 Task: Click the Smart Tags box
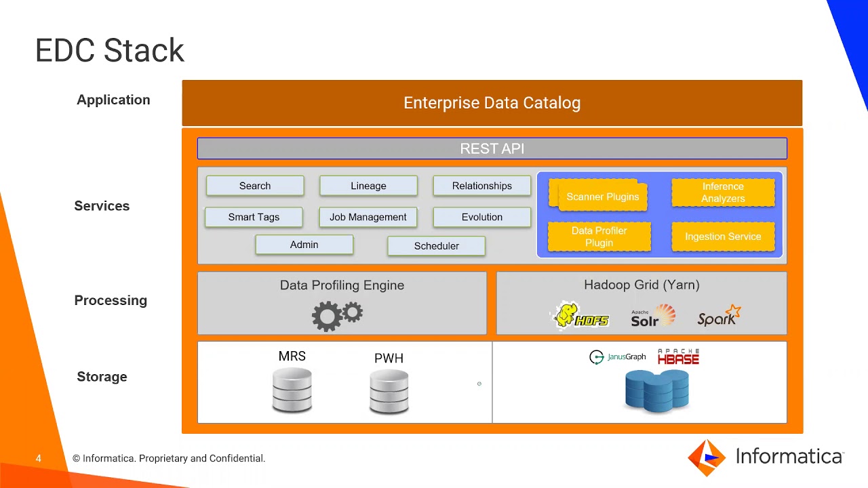(254, 217)
